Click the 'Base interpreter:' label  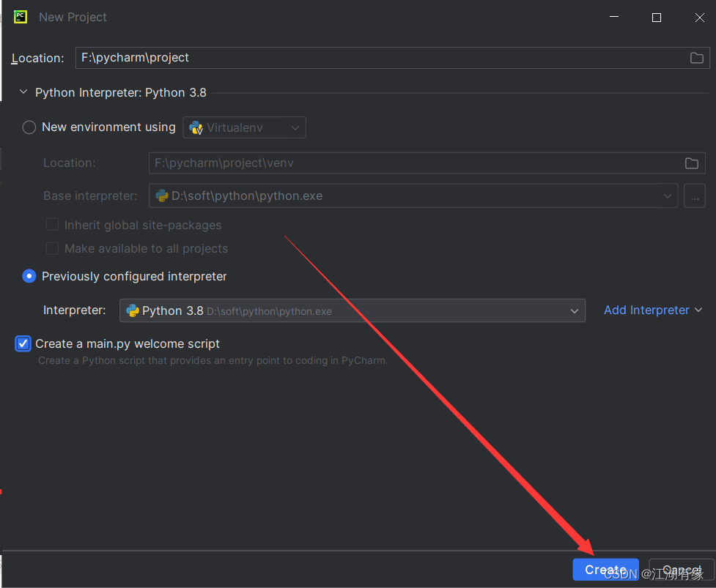tap(90, 196)
